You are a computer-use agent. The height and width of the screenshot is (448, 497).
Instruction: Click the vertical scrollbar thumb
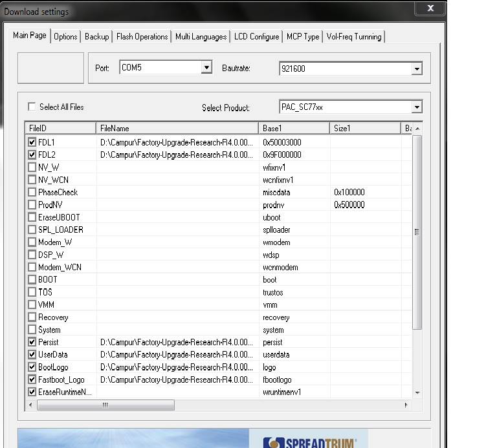pyautogui.click(x=417, y=232)
